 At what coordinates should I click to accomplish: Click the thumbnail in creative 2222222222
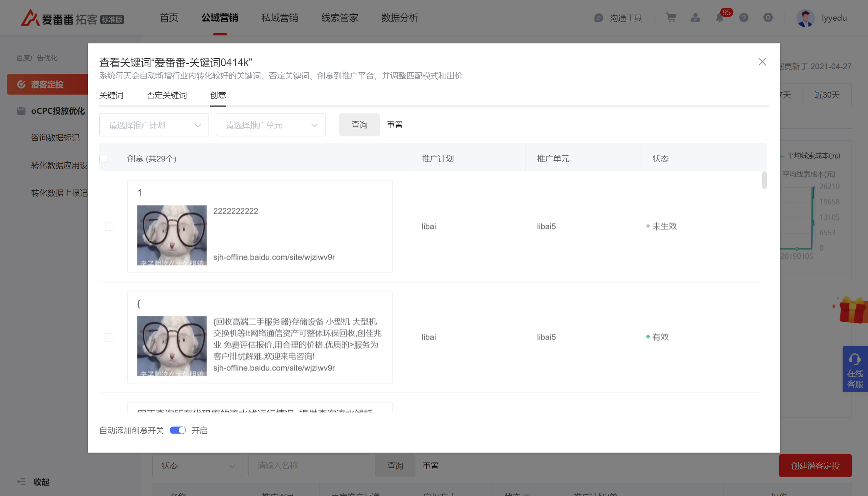click(172, 235)
